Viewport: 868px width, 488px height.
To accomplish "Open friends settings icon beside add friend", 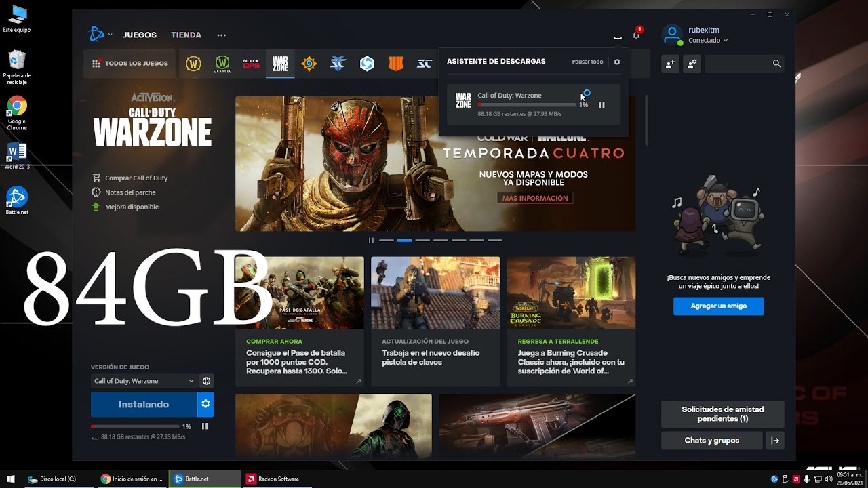I will pos(690,64).
